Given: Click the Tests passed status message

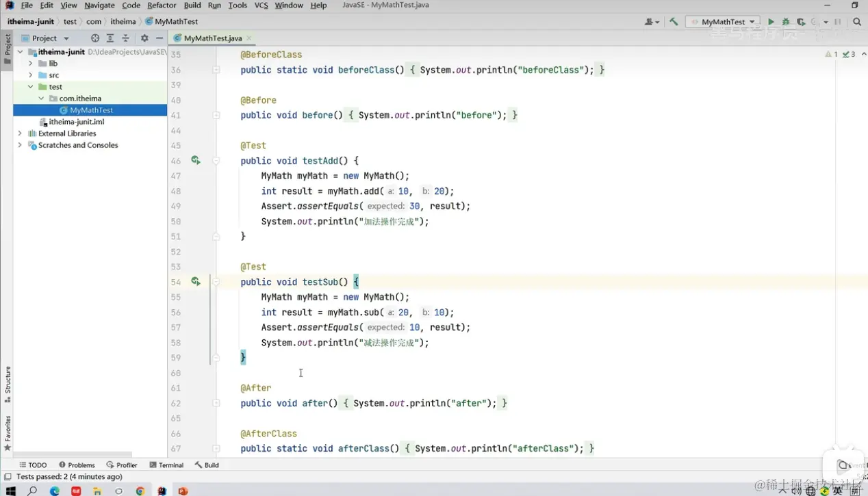Looking at the screenshot, I should pyautogui.click(x=69, y=477).
